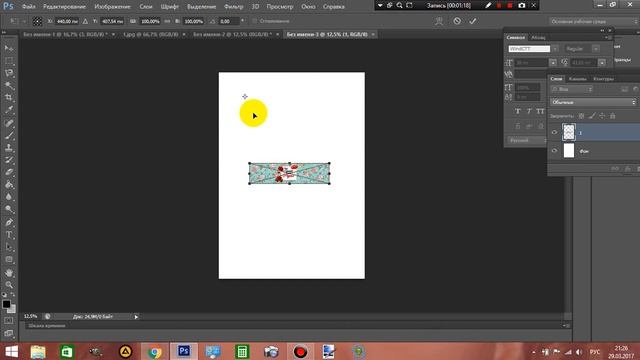This screenshot has height=360, width=640.
Task: Select the Shape tool
Action: tap(9, 259)
